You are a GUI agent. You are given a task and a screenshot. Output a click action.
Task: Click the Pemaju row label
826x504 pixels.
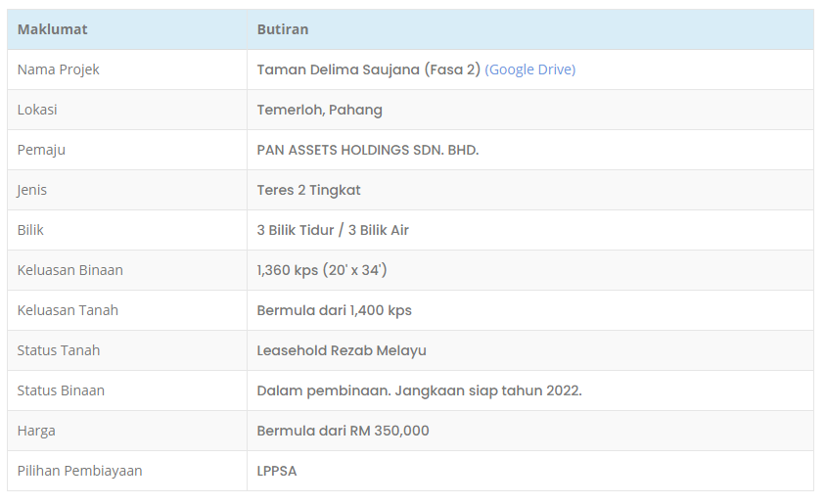click(42, 150)
